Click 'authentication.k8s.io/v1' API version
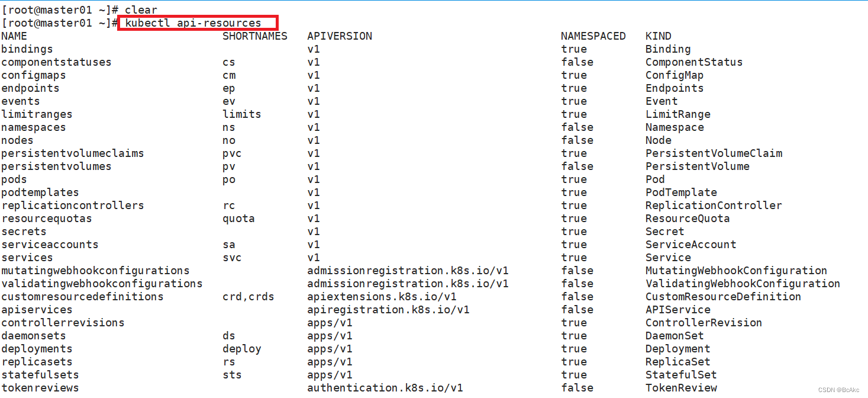Screen dimensions: 868x398 coord(385,388)
